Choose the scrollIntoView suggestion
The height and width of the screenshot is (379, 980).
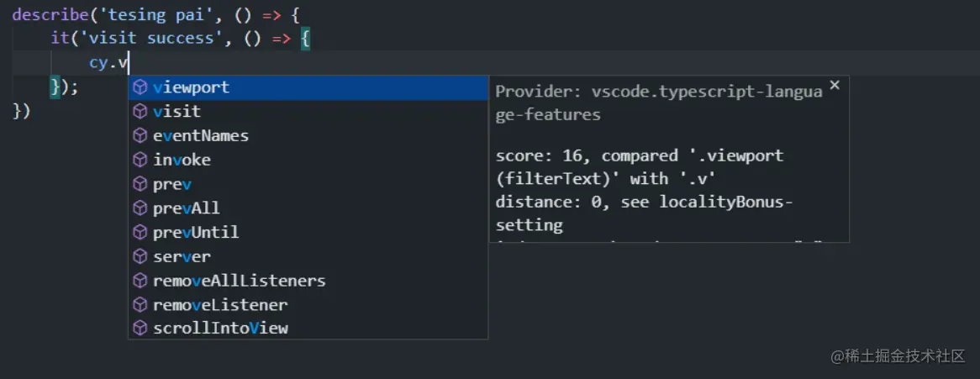(220, 329)
